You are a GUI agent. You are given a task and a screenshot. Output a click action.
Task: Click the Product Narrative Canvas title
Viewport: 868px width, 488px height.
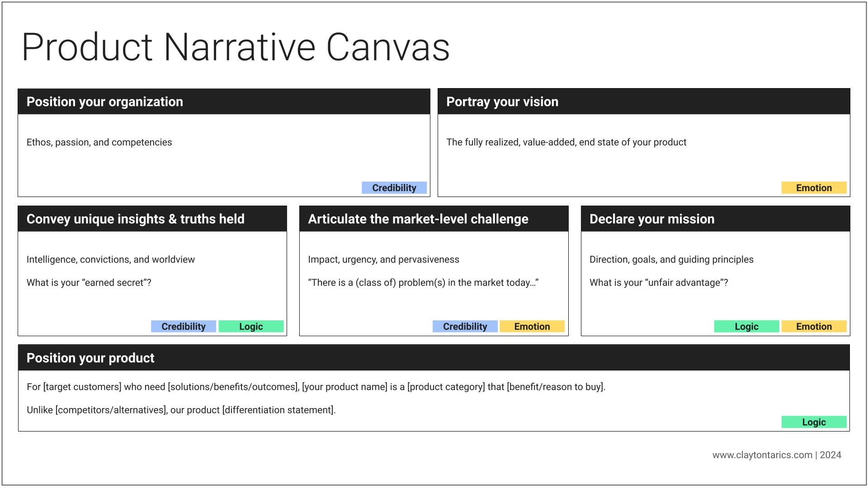[236, 47]
